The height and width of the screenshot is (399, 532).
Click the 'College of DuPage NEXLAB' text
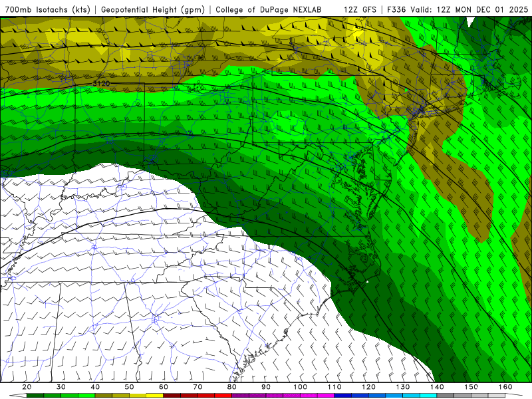click(x=269, y=9)
